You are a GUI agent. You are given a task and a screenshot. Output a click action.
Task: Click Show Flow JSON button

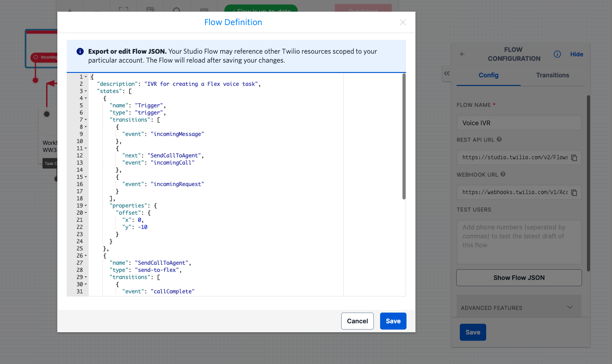coord(519,278)
